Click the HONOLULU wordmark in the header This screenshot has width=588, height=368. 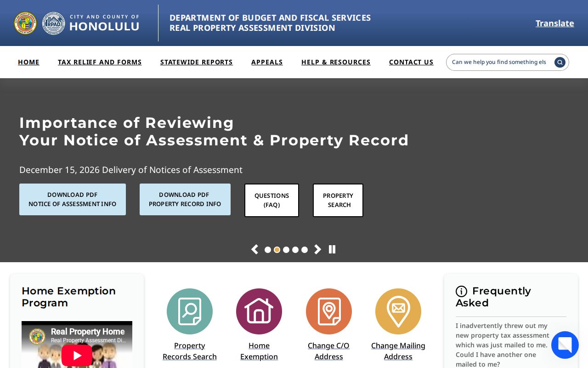(104, 26)
